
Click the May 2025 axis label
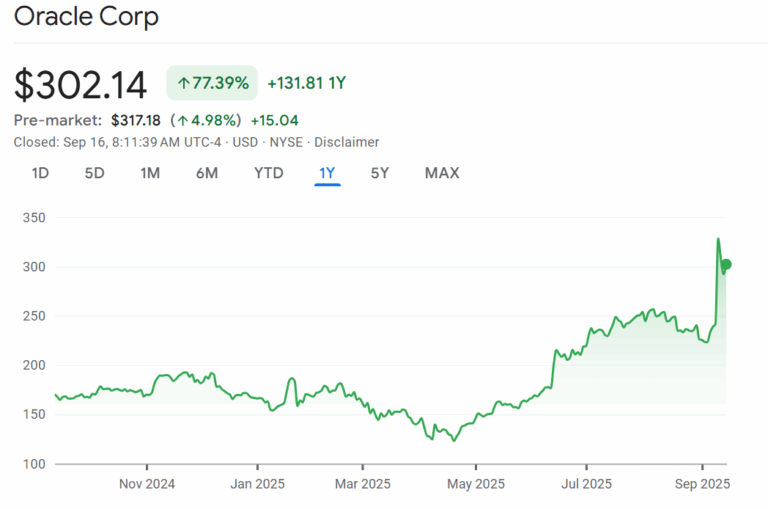pyautogui.click(x=476, y=484)
